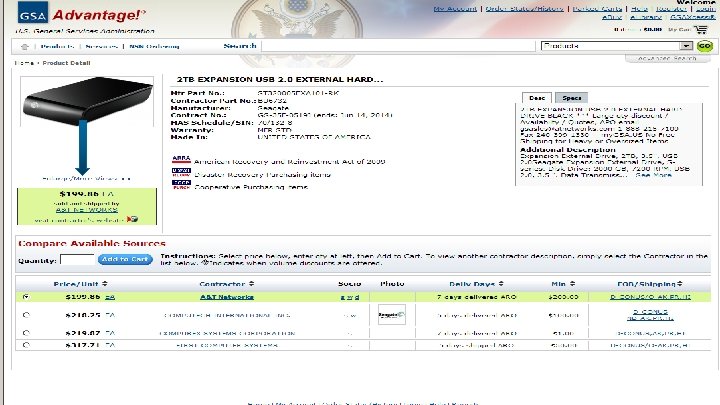Click the EA unit link beside $199.86

coord(110,297)
